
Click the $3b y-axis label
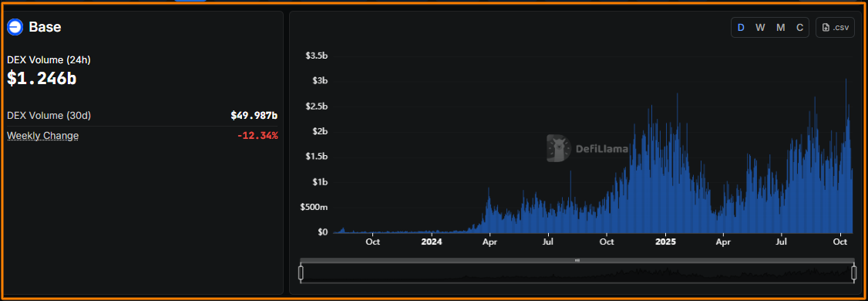pyautogui.click(x=320, y=81)
